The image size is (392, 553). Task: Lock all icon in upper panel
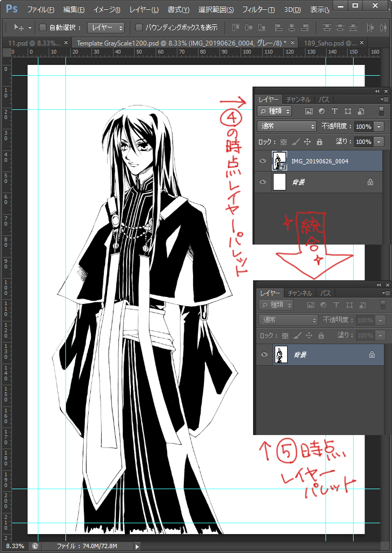pyautogui.click(x=320, y=141)
